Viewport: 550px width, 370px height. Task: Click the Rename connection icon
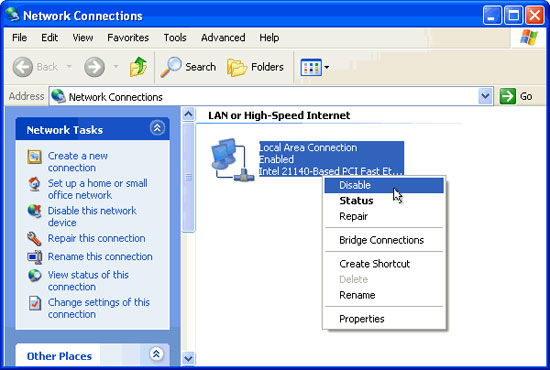(34, 257)
